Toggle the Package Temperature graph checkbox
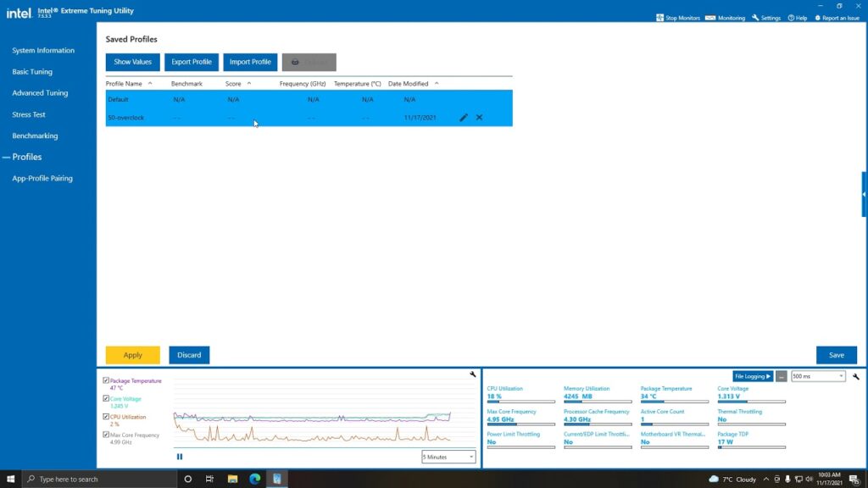 106,380
